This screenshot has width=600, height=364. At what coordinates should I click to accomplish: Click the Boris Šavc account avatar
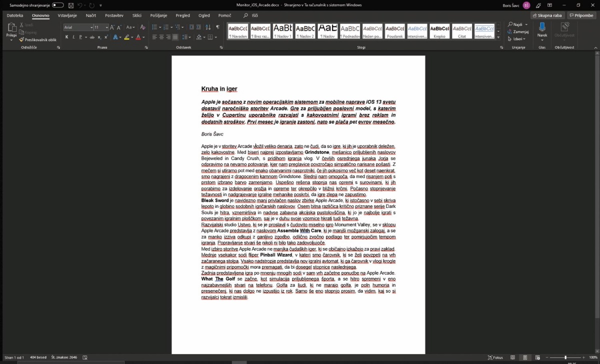pyautogui.click(x=526, y=5)
